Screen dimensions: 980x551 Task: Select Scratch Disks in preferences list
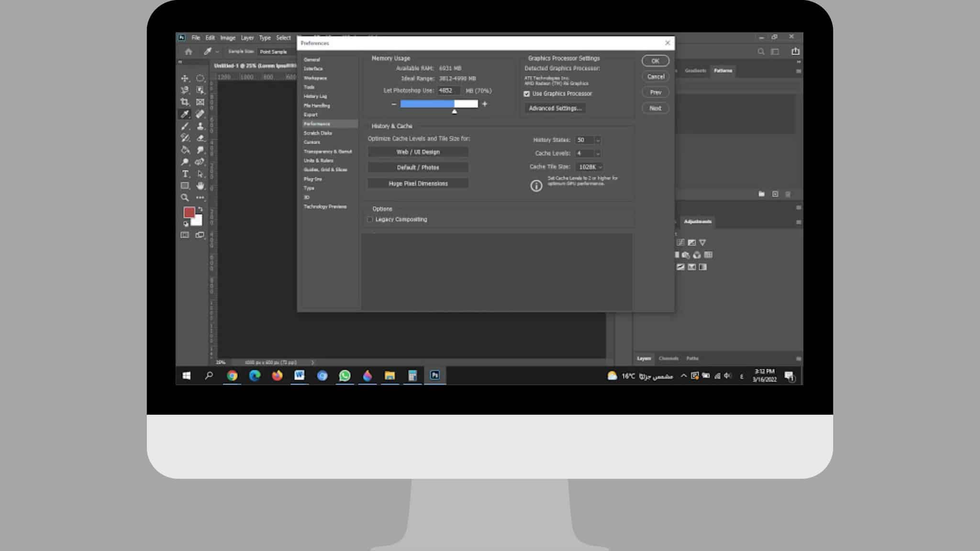[x=318, y=133]
